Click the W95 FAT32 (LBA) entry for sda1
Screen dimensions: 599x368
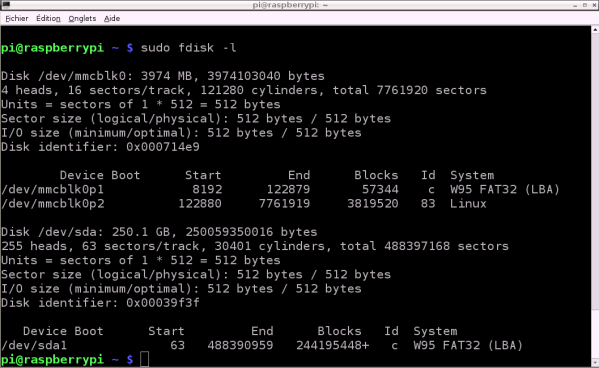point(468,345)
